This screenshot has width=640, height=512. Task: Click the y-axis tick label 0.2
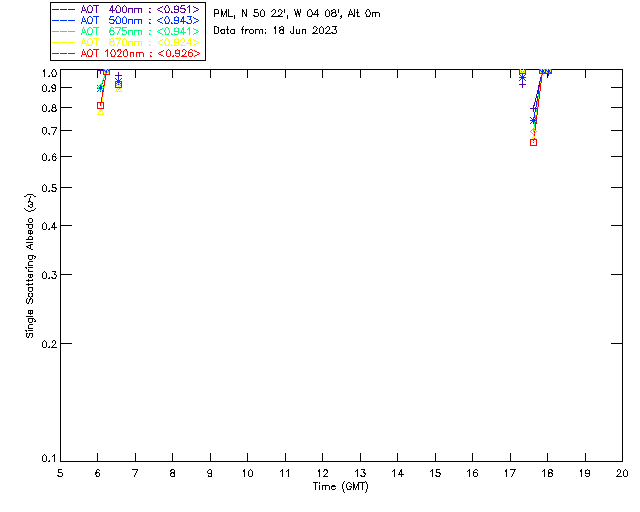(49, 344)
